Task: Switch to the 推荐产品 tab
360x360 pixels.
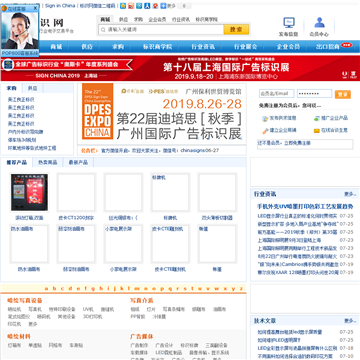Action: tap(17, 162)
